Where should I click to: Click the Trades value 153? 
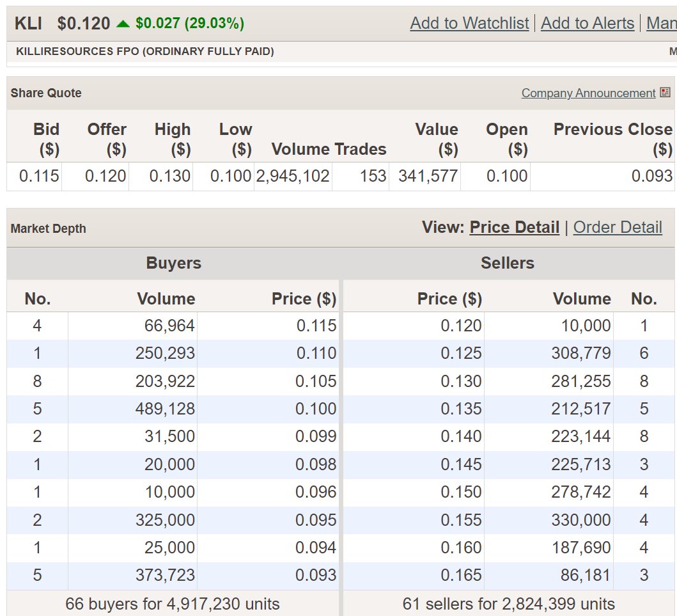point(373,177)
